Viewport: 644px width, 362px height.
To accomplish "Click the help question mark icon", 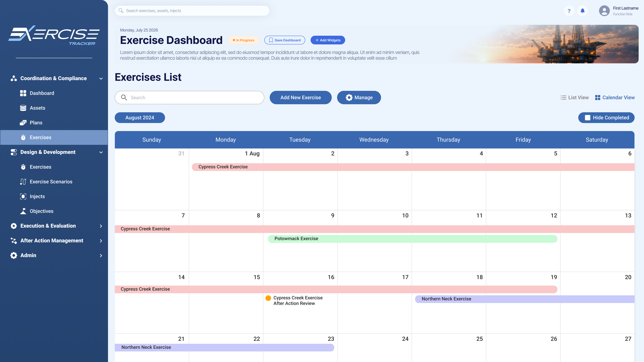I will pyautogui.click(x=569, y=11).
